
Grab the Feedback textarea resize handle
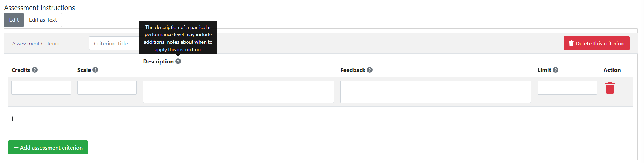coord(529,101)
